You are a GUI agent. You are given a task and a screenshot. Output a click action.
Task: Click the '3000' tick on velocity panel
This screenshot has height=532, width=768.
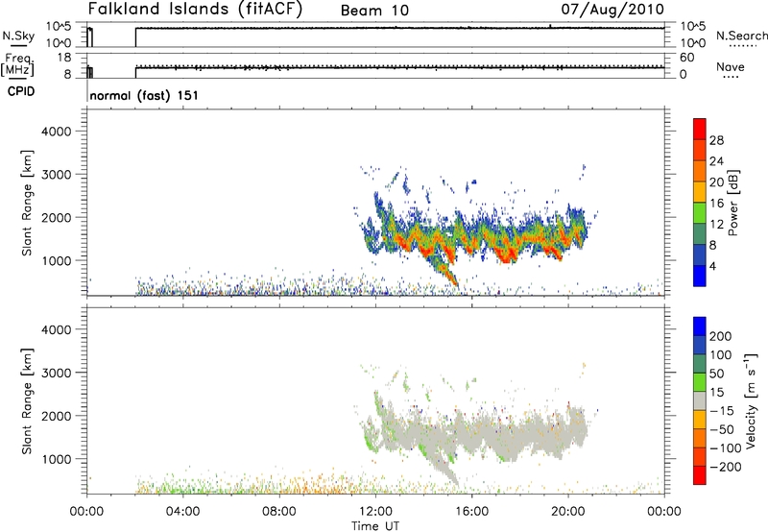point(57,373)
